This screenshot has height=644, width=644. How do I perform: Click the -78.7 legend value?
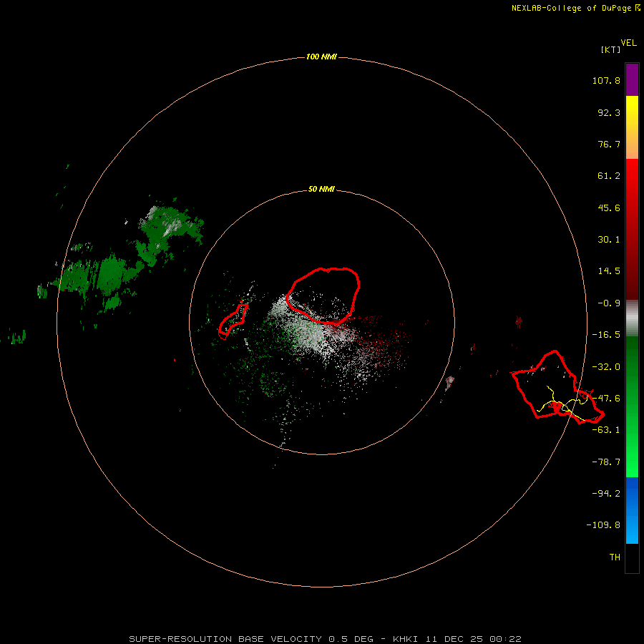click(606, 462)
